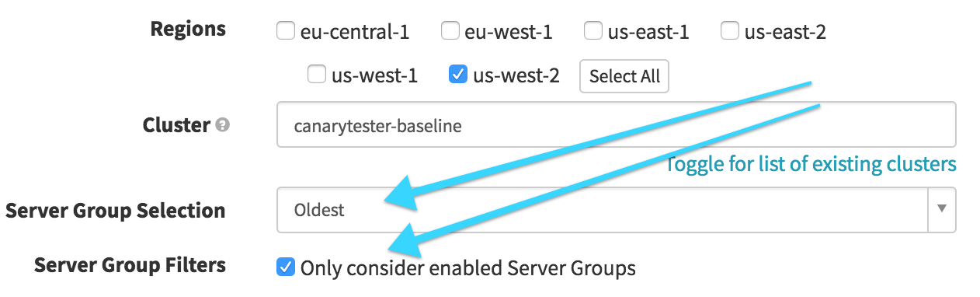Click the Cluster name input field
Viewport: 980px width, 297px height.
pos(617,124)
